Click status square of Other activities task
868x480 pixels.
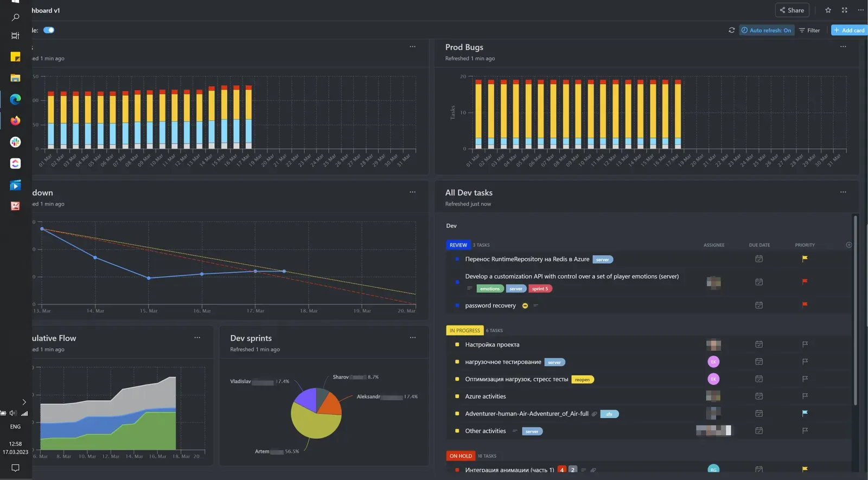pos(457,431)
